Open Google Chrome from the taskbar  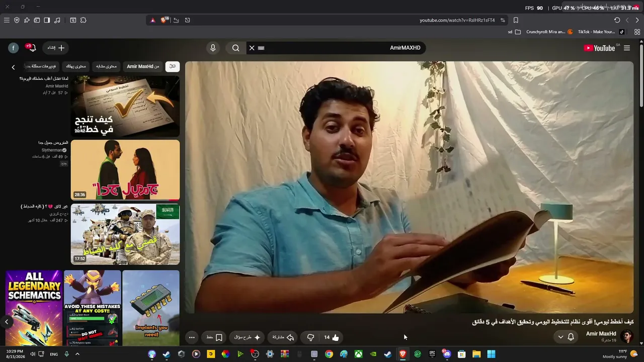tap(329, 354)
